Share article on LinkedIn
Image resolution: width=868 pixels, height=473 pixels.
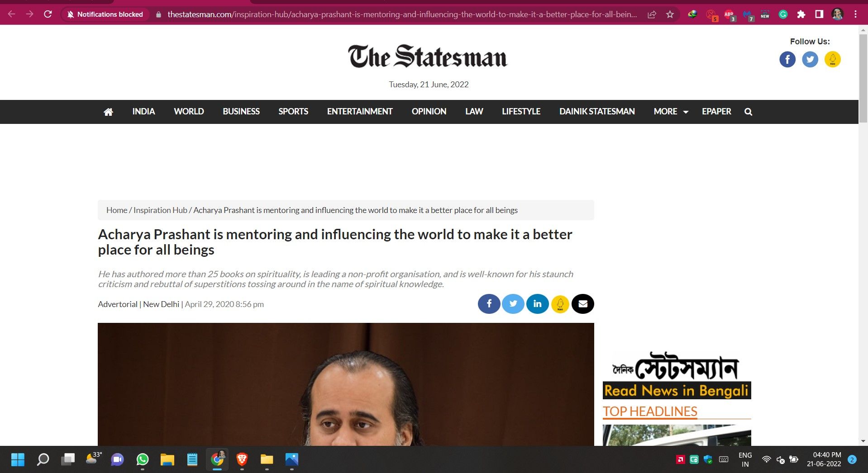[x=537, y=304]
